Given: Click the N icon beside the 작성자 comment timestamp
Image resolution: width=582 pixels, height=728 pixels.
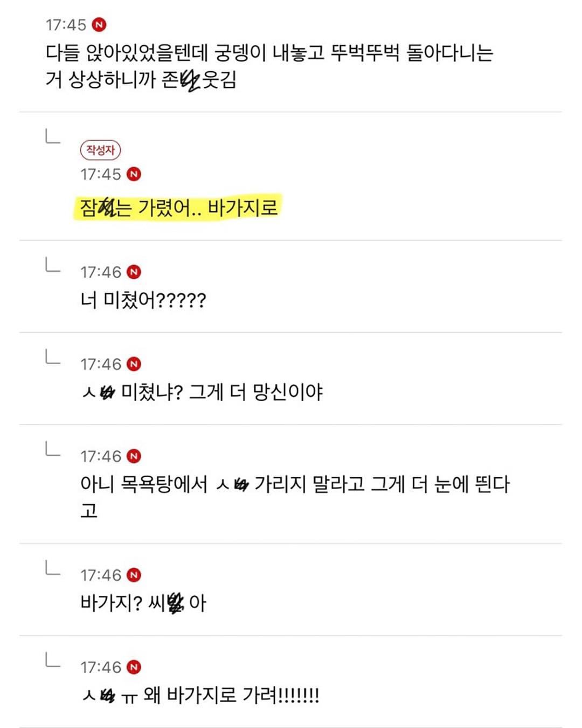Looking at the screenshot, I should pyautogui.click(x=134, y=174).
